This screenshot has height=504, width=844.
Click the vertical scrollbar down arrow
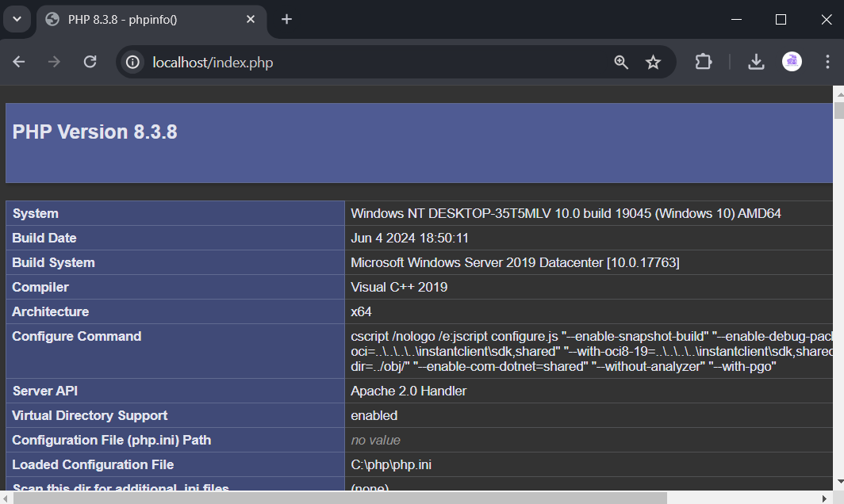(x=839, y=482)
